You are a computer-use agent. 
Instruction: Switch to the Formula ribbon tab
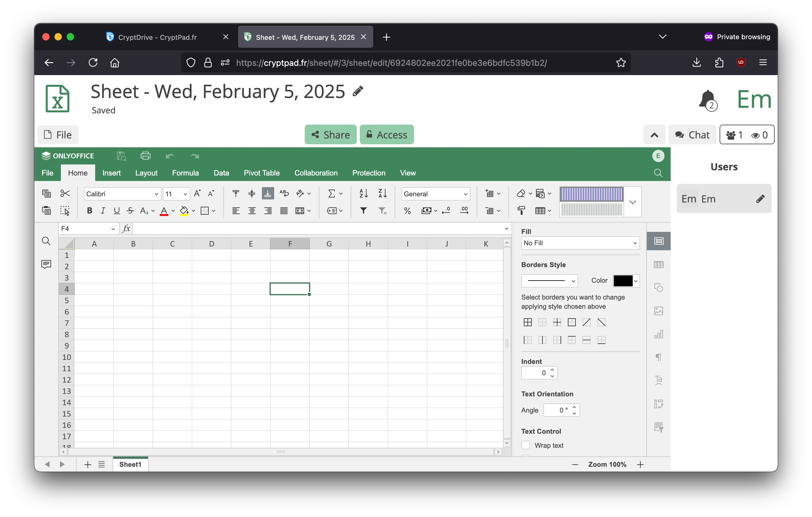[185, 173]
